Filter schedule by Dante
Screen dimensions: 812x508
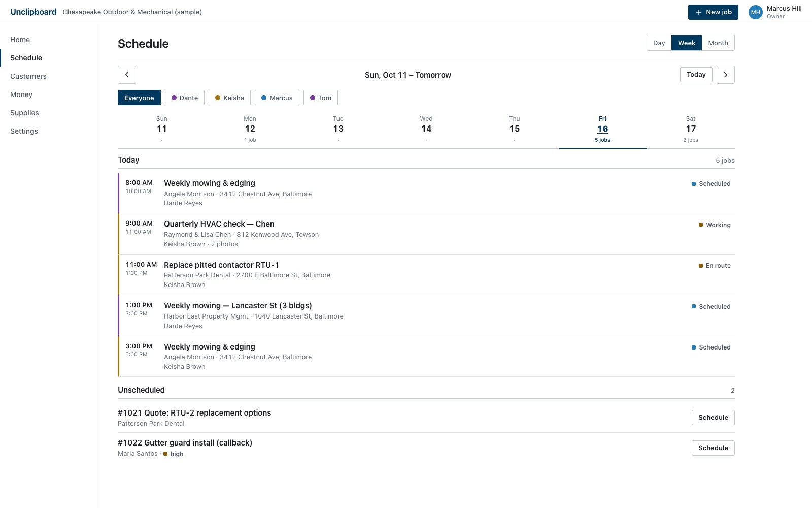coord(185,98)
